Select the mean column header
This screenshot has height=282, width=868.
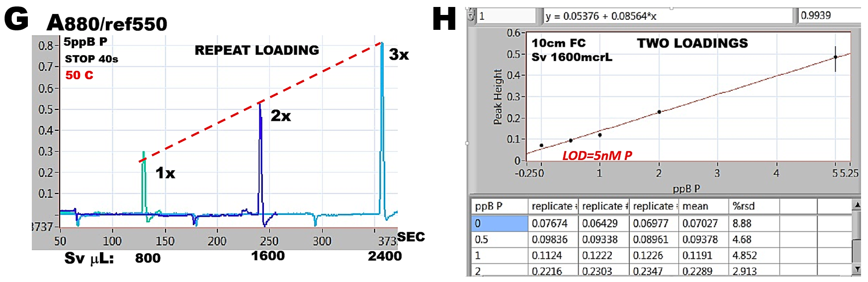(702, 206)
